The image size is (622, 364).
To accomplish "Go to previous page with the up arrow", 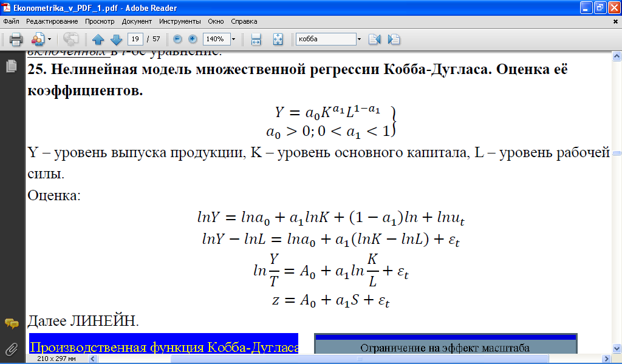I will coord(98,39).
